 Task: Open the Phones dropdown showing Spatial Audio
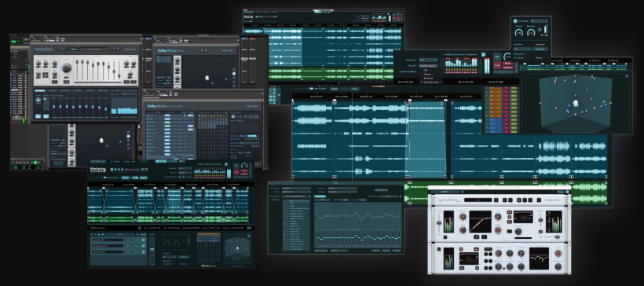coord(428,66)
